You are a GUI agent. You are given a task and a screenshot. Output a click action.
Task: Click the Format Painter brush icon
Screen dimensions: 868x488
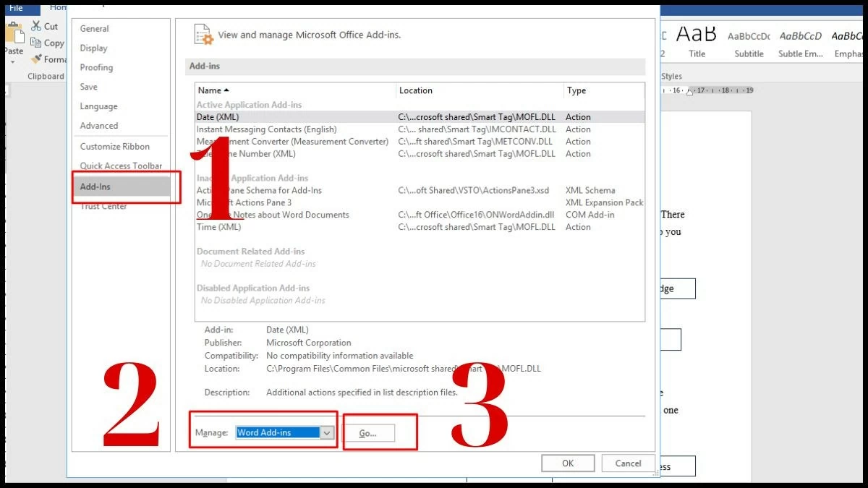click(x=35, y=59)
